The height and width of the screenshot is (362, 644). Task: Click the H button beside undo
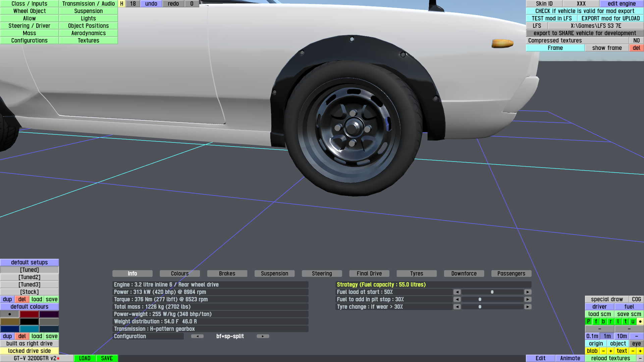pos(122,4)
